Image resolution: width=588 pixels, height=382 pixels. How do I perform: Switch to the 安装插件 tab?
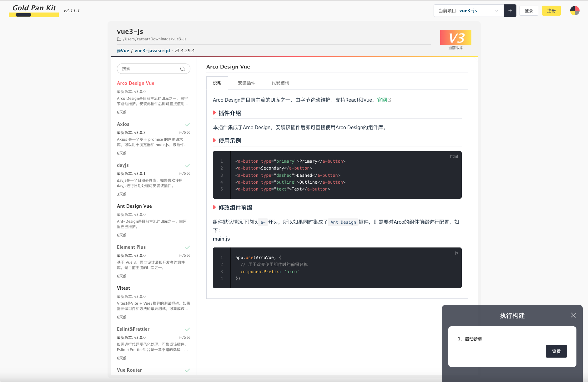point(247,83)
